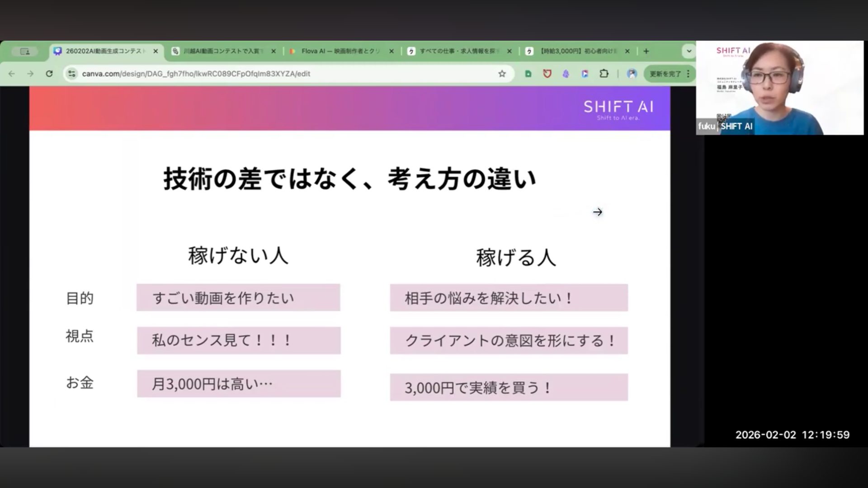Open the Chrome profile avatar
Viewport: 868px width, 488px height.
pos(632,74)
